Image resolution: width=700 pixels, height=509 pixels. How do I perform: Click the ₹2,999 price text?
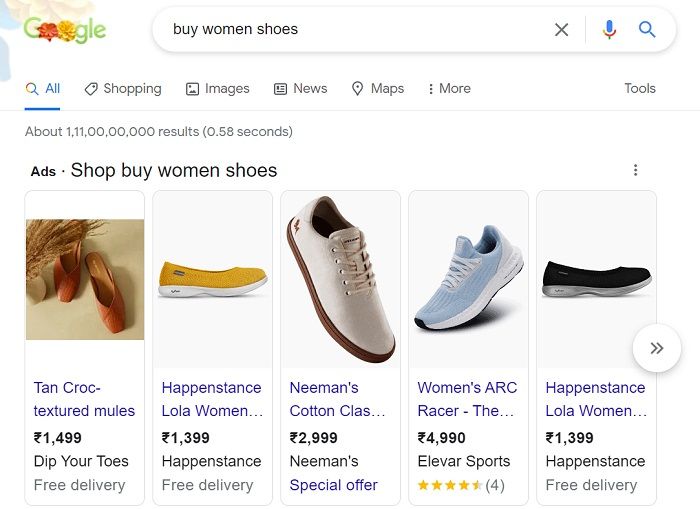(313, 438)
